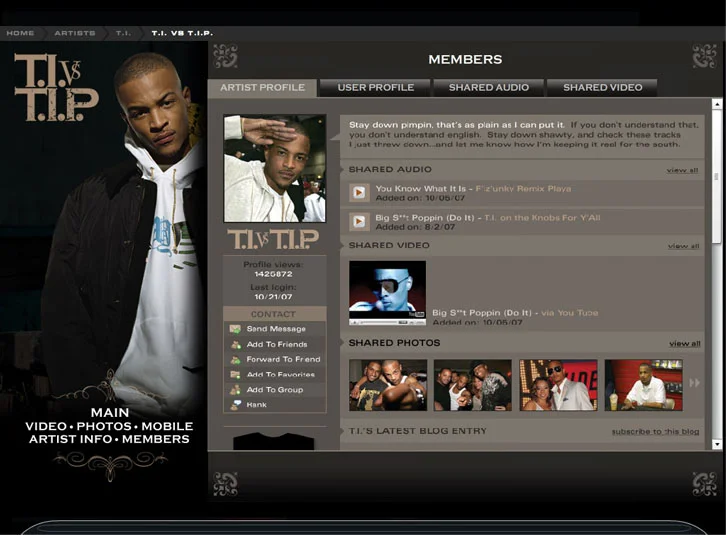Screen dimensions: 726x535
Task: Click the F'z'unky Remix Playa user link
Action: [523, 189]
